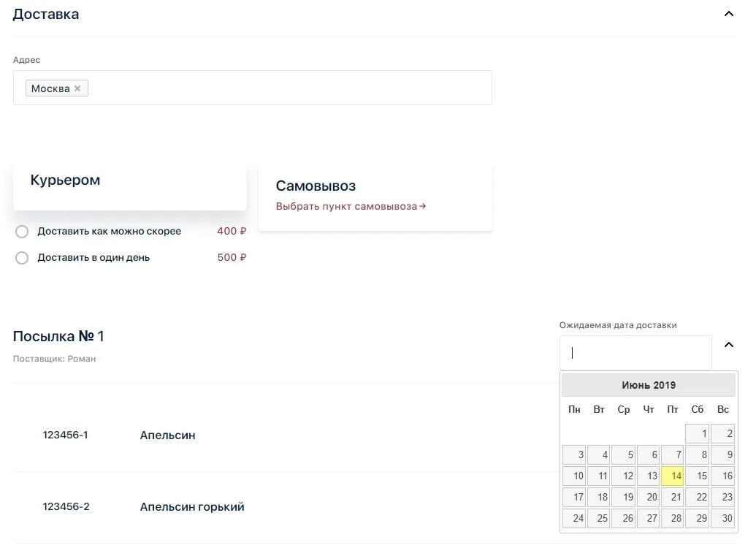This screenshot has width=756, height=548.
Task: Pick June 19 in the calendar
Action: coord(623,497)
